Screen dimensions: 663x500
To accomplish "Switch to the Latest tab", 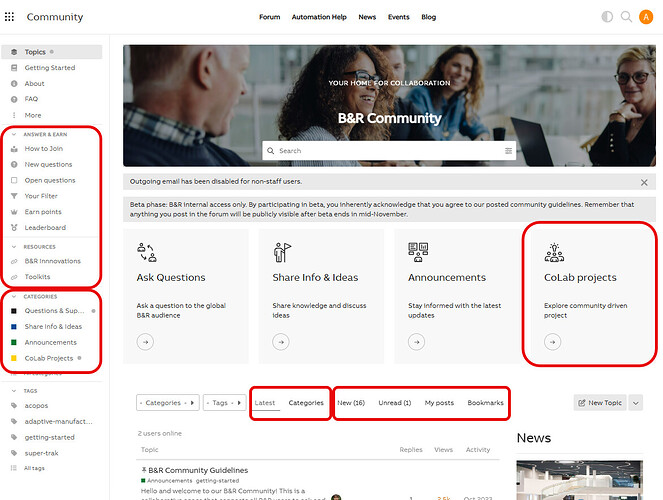I will (x=265, y=403).
